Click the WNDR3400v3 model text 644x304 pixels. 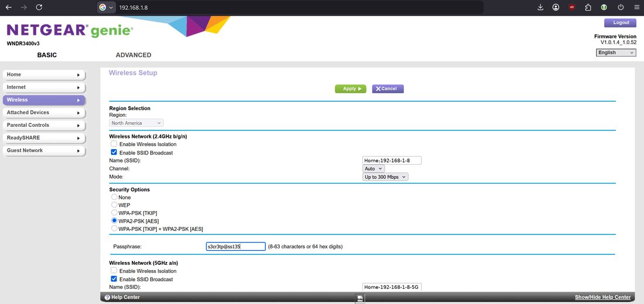[x=23, y=43]
